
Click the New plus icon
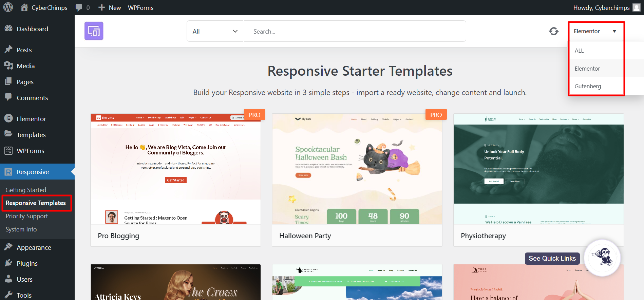[x=101, y=7]
